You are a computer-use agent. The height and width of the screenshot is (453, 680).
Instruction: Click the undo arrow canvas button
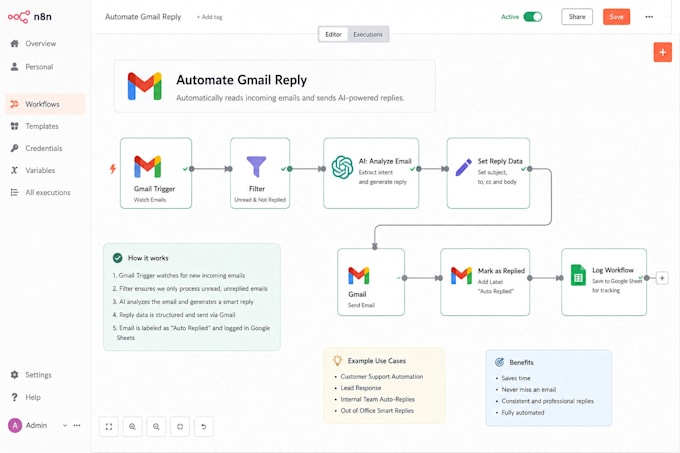tap(204, 427)
